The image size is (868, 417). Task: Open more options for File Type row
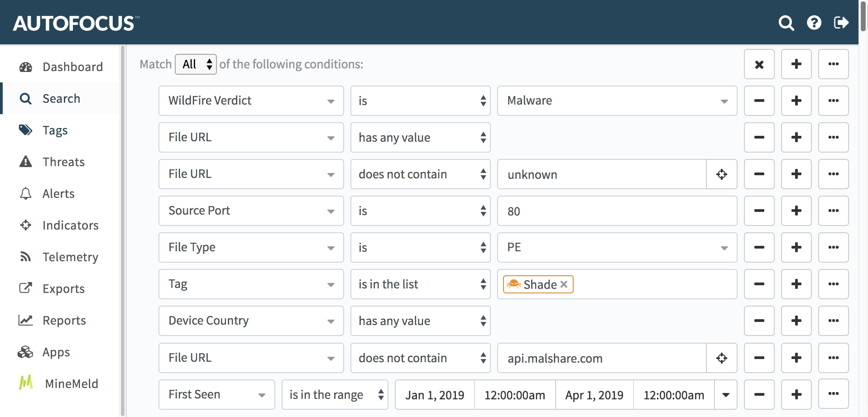[833, 248]
